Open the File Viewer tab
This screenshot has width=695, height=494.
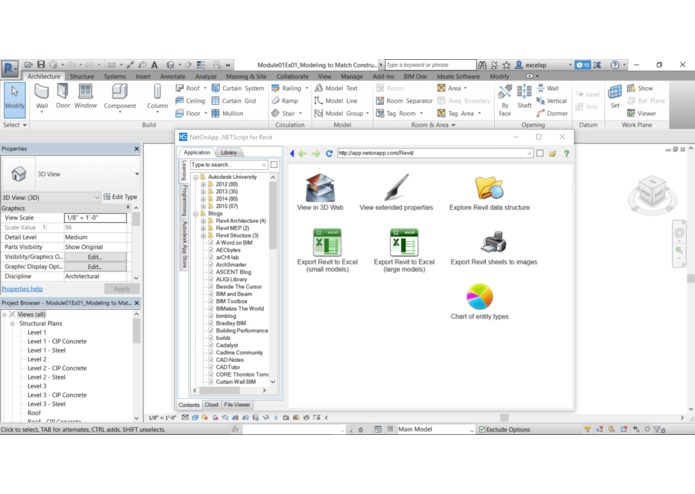click(237, 405)
